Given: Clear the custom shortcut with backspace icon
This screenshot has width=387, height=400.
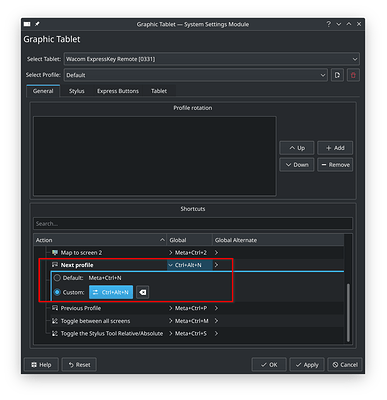Looking at the screenshot, I should pos(143,292).
